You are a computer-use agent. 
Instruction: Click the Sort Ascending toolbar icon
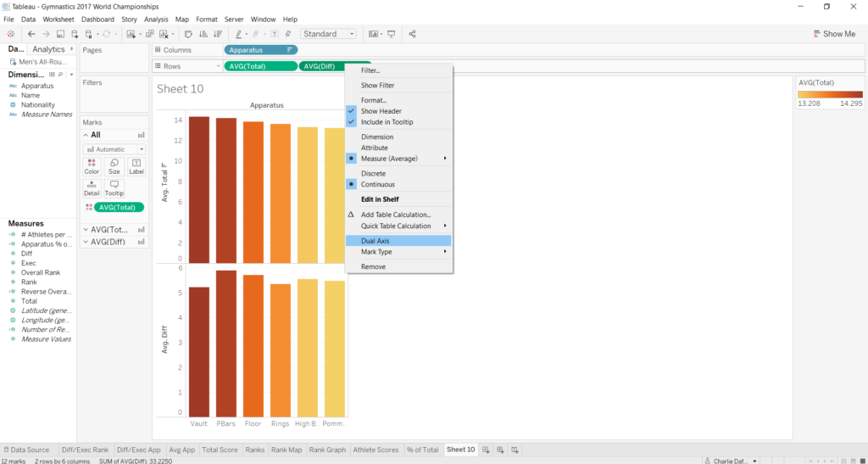click(203, 34)
